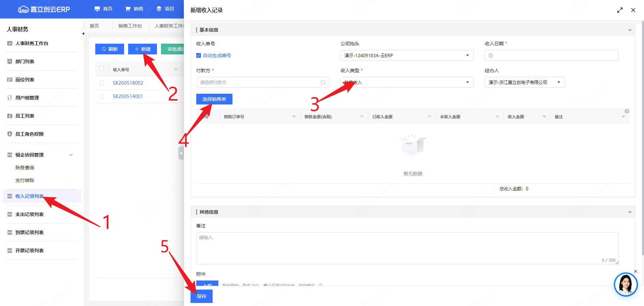Click the 部门列表 sidebar icon
644x306 pixels.
10,61
